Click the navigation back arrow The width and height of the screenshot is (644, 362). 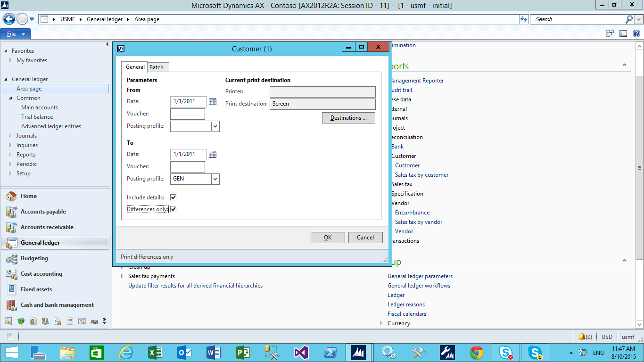[9, 19]
